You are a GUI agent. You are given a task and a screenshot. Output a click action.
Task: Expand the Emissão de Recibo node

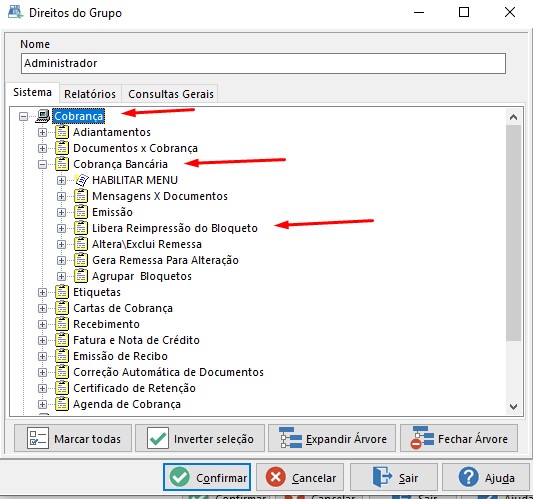(x=42, y=356)
